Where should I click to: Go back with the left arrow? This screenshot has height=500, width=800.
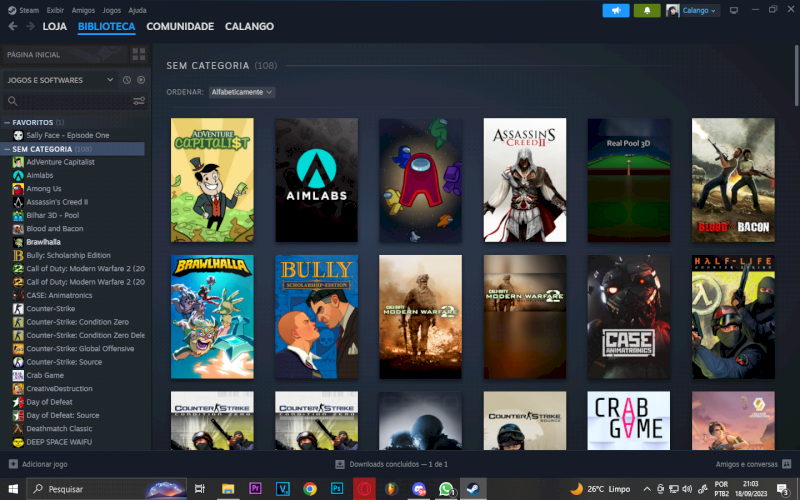13,26
